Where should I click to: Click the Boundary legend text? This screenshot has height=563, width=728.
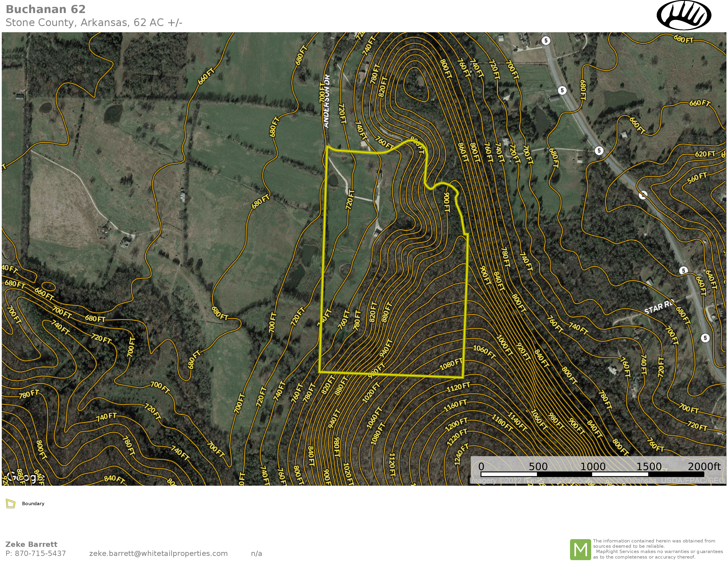(33, 504)
